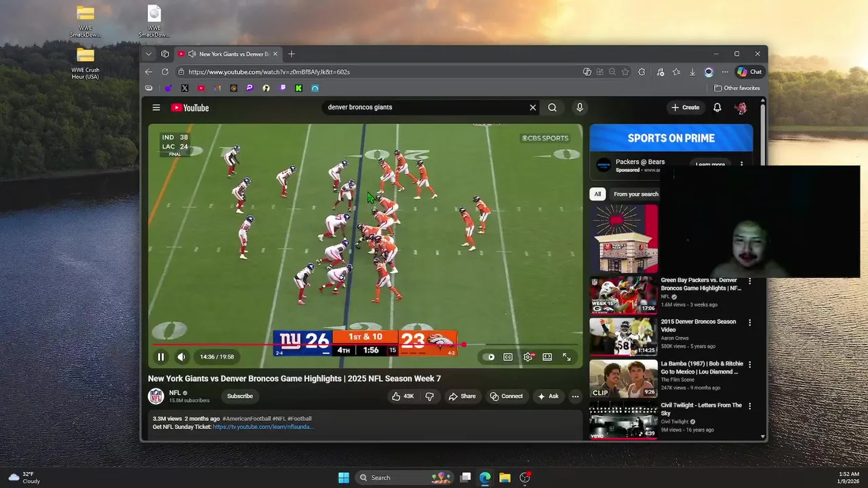Open options for Civil Twilight video
This screenshot has width=868, height=488.
[750, 407]
